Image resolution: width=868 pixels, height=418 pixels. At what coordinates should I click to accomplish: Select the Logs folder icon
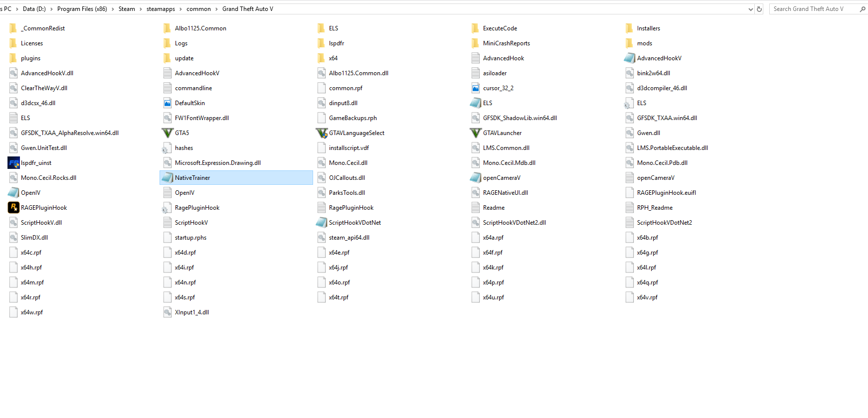[168, 43]
